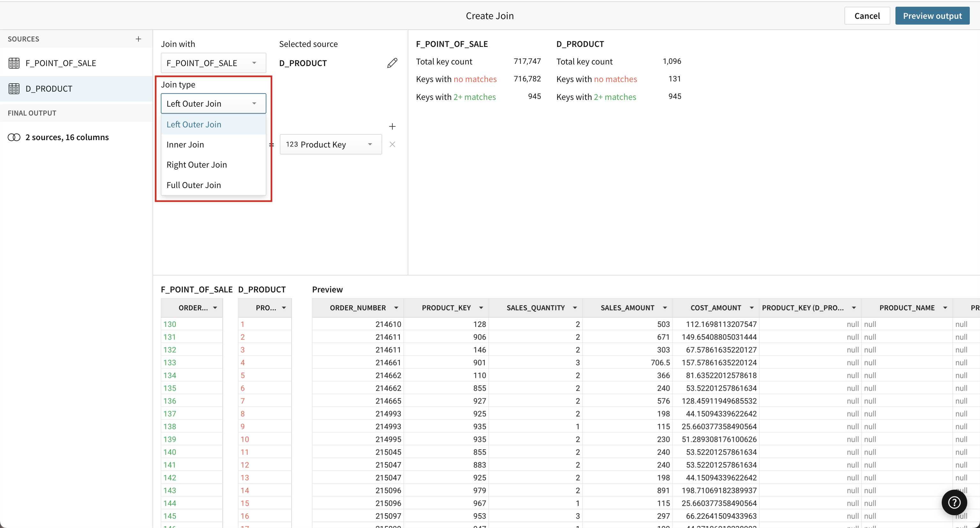Screen dimensions: 980x528
Task: Click the SALES_QUANTITY column header
Action: click(x=535, y=308)
